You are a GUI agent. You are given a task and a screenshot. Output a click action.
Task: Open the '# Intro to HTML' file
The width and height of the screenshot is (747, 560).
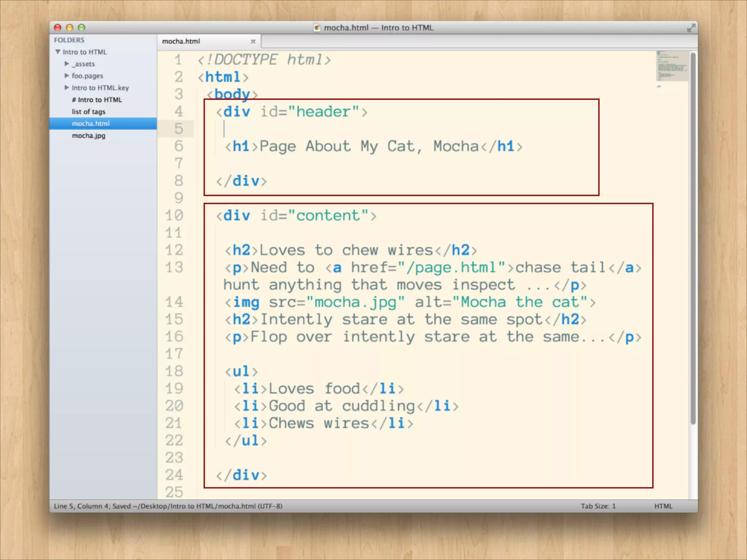97,100
